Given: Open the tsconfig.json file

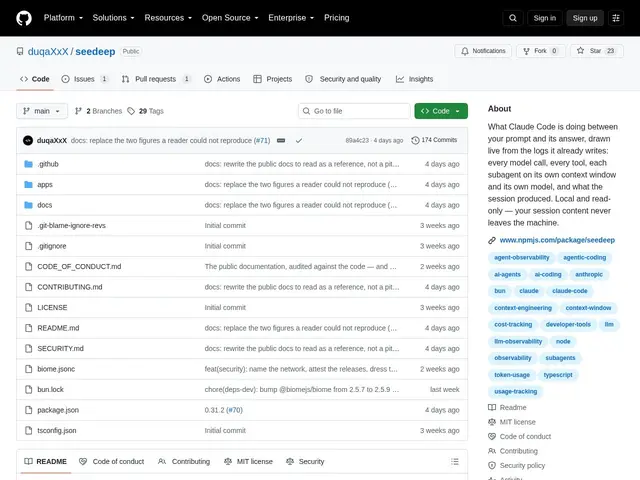Looking at the screenshot, I should point(57,431).
